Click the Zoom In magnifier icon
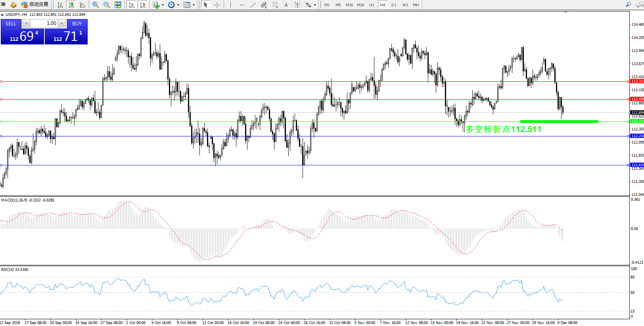 coord(96,5)
